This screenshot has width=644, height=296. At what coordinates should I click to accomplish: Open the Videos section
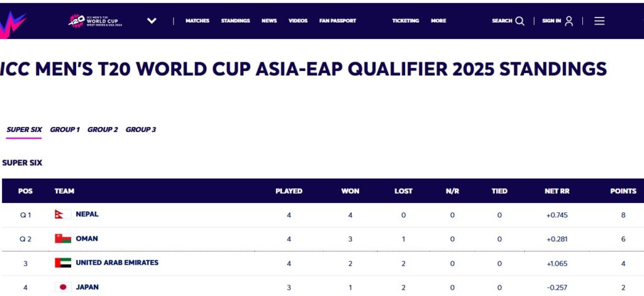pos(298,21)
